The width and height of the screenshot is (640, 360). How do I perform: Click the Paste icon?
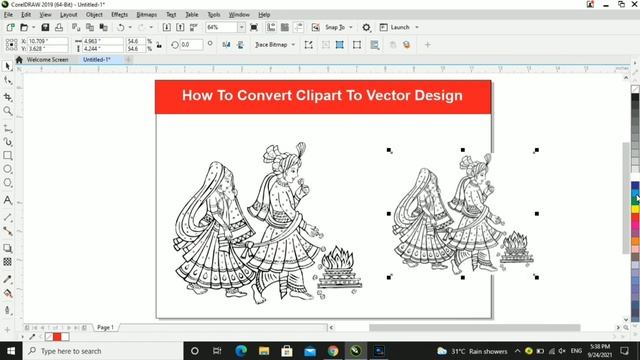(x=104, y=27)
